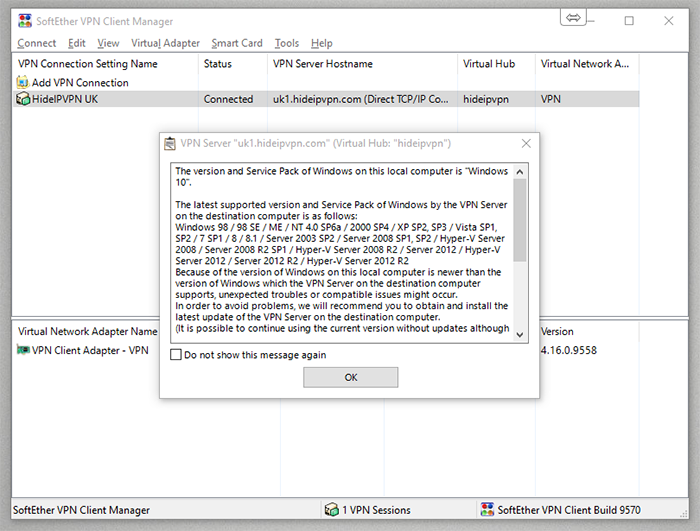Click the Connected status cell
700x531 pixels.
[x=228, y=99]
